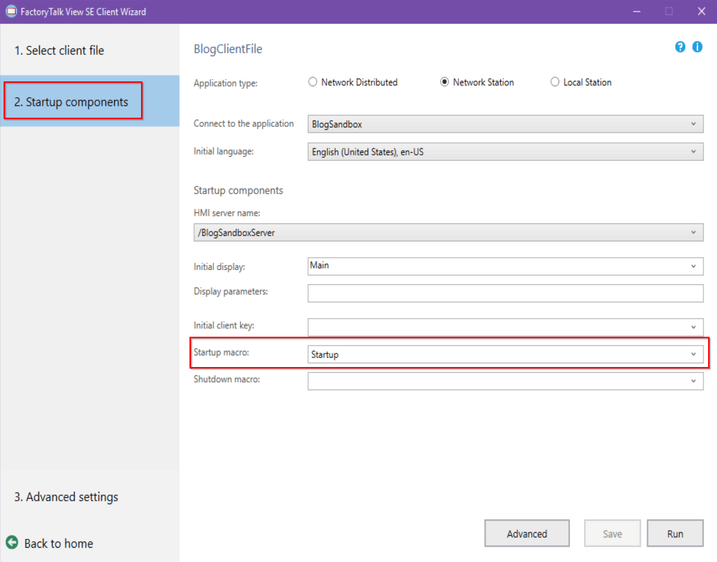Click the FactoryTalk View app icon in title bar
This screenshot has width=717, height=562.
coord(11,11)
